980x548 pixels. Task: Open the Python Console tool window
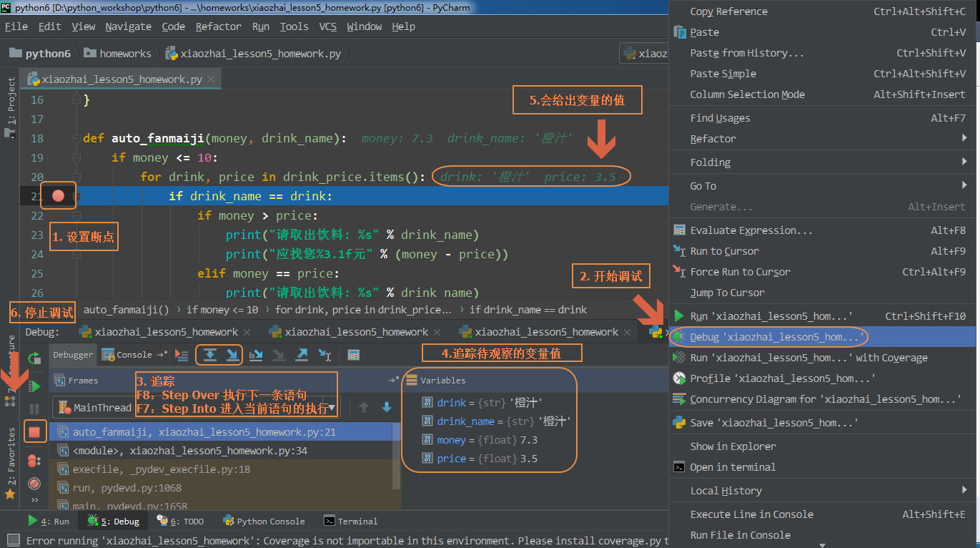[264, 521]
